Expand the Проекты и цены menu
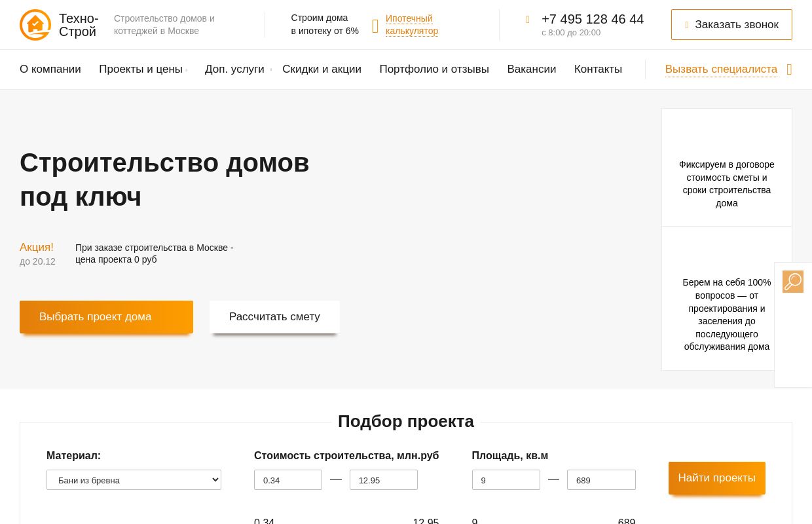The image size is (812, 524). coord(140,69)
